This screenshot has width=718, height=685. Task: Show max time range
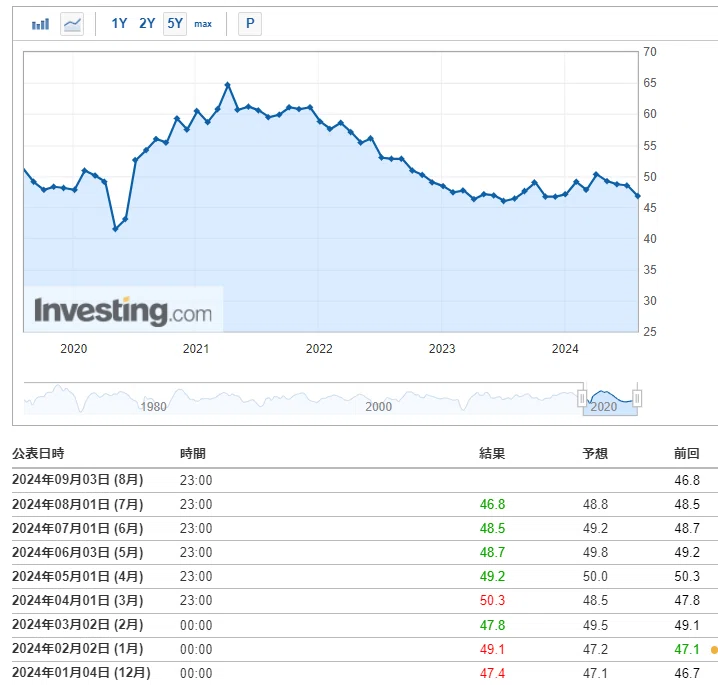click(x=203, y=24)
